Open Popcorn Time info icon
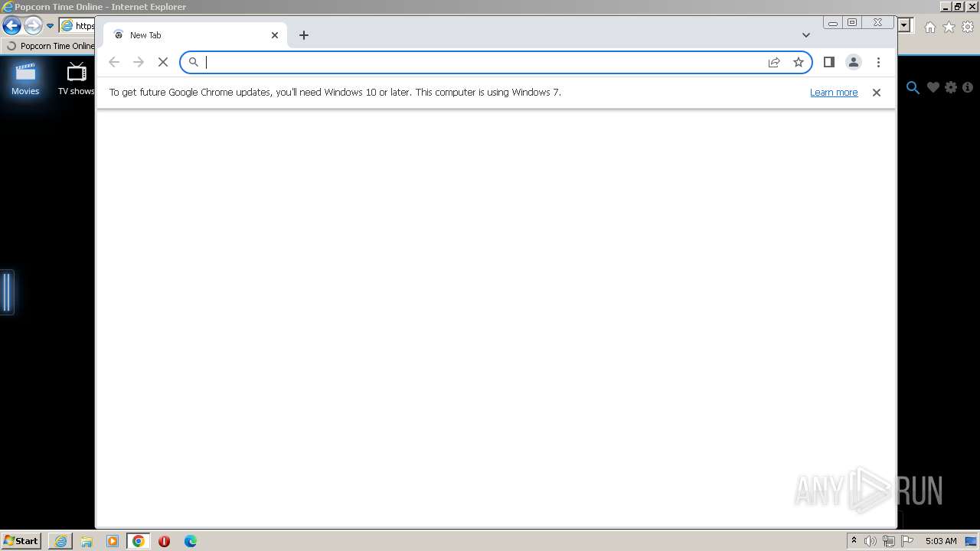 (968, 87)
